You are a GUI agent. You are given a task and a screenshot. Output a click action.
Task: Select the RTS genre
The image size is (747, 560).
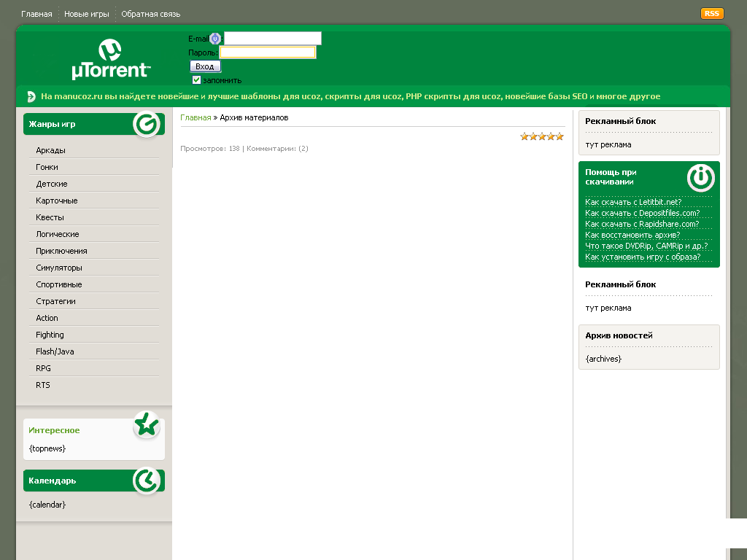tap(43, 385)
